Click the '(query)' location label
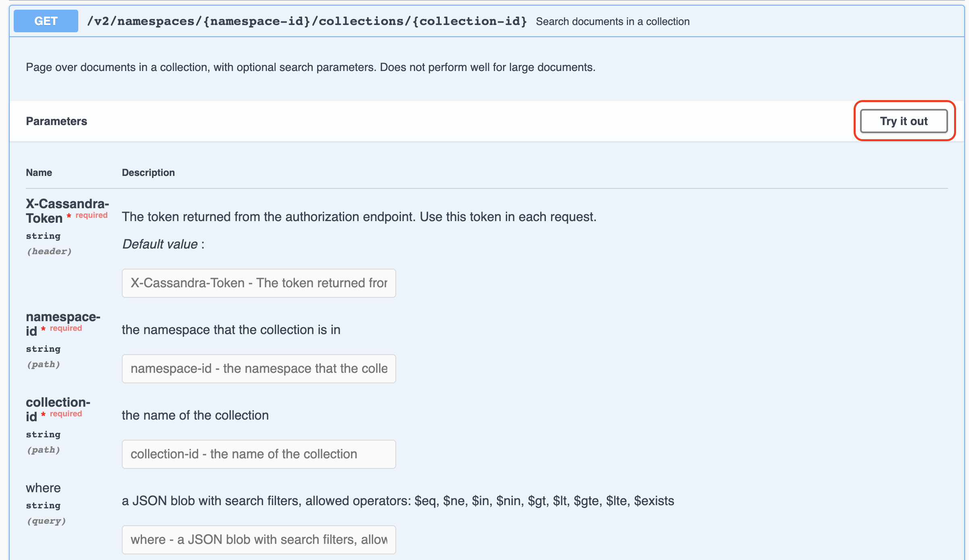Viewport: 969px width, 560px height. [x=46, y=521]
